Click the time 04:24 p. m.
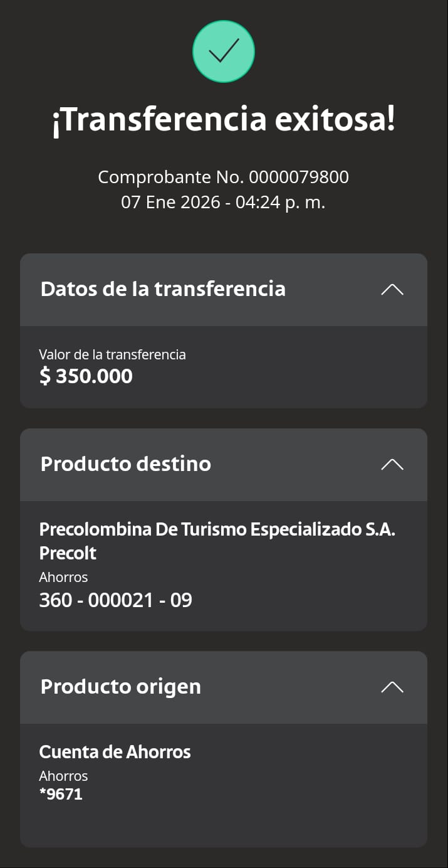The width and height of the screenshot is (448, 868). pyautogui.click(x=281, y=203)
